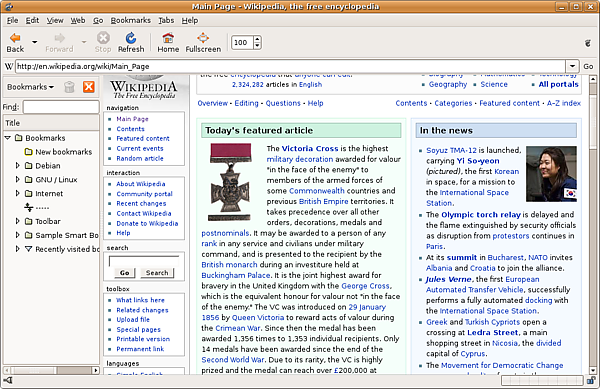Expand the Sample Smart Bookmarks folder
Screen dimensions: 600x389
click(x=17, y=235)
